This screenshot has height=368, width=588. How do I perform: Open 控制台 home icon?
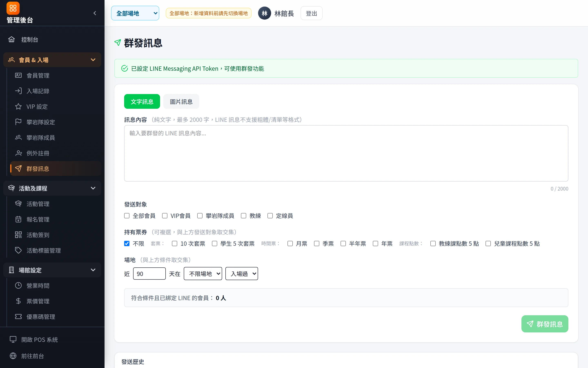click(11, 39)
